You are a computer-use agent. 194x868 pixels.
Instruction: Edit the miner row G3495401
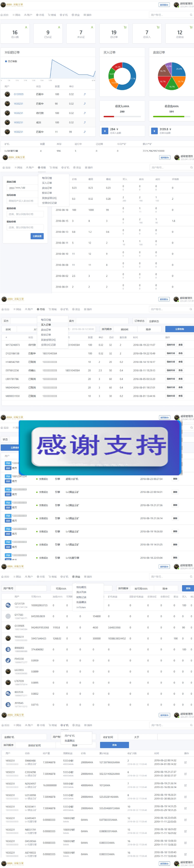point(186,819)
